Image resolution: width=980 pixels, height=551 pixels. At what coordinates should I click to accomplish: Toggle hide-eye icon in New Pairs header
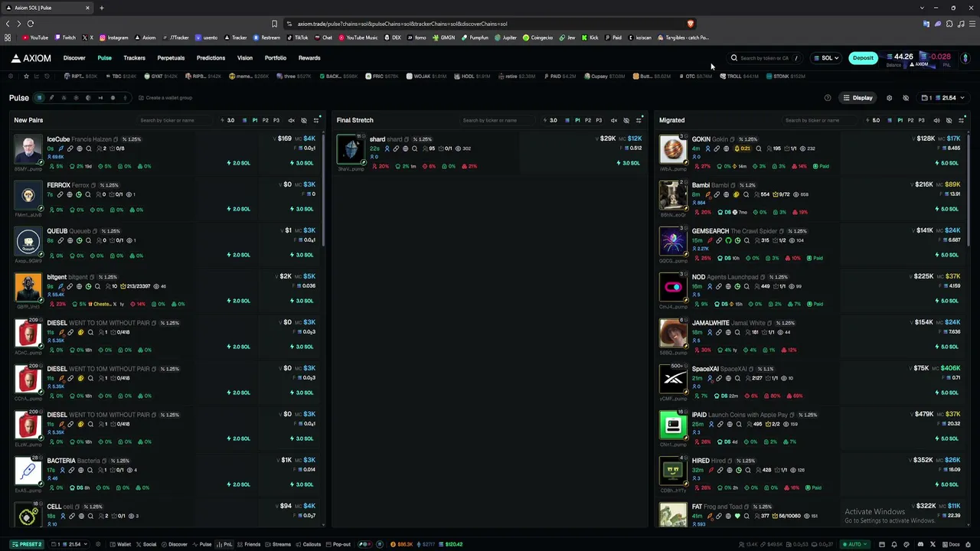click(304, 120)
